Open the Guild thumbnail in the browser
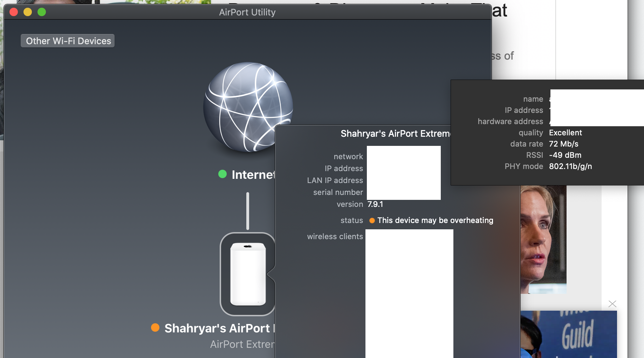 pos(569,334)
